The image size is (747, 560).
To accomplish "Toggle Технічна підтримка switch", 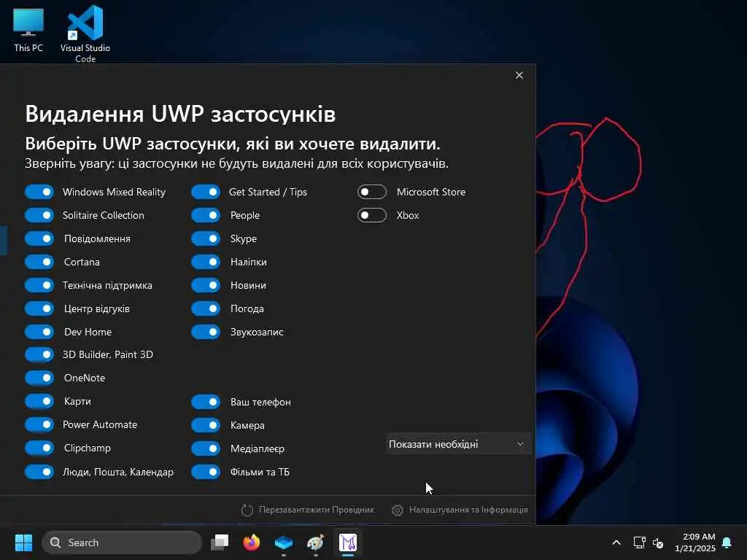I will pyautogui.click(x=39, y=285).
